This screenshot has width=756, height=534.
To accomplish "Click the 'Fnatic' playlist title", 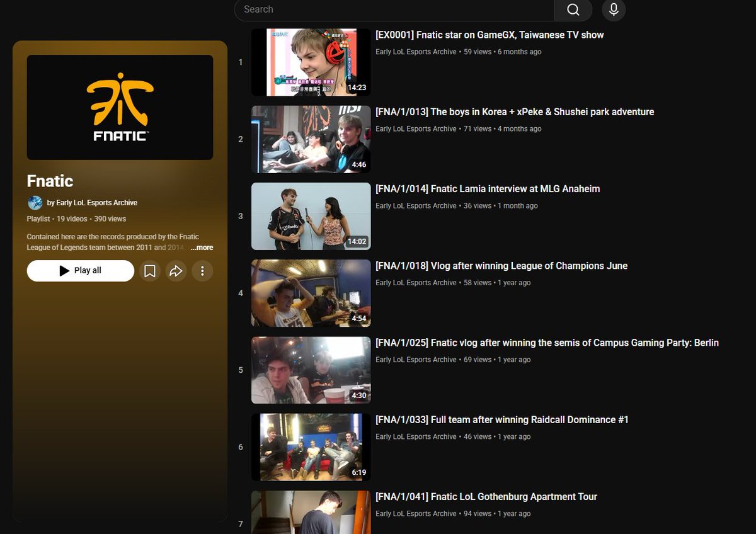I will 50,181.
